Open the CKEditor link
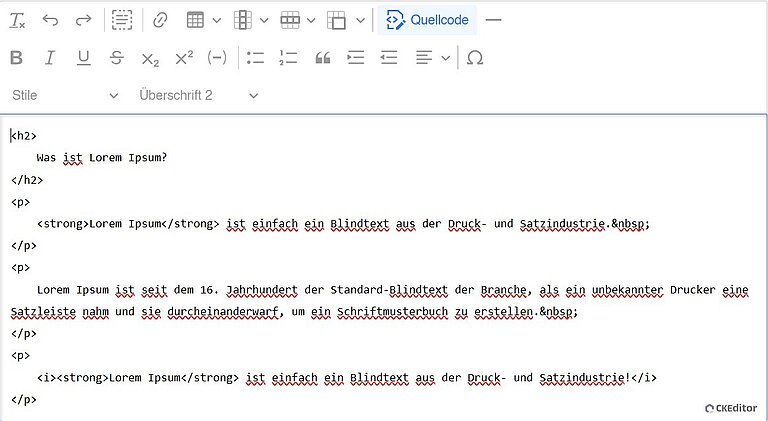 point(730,408)
